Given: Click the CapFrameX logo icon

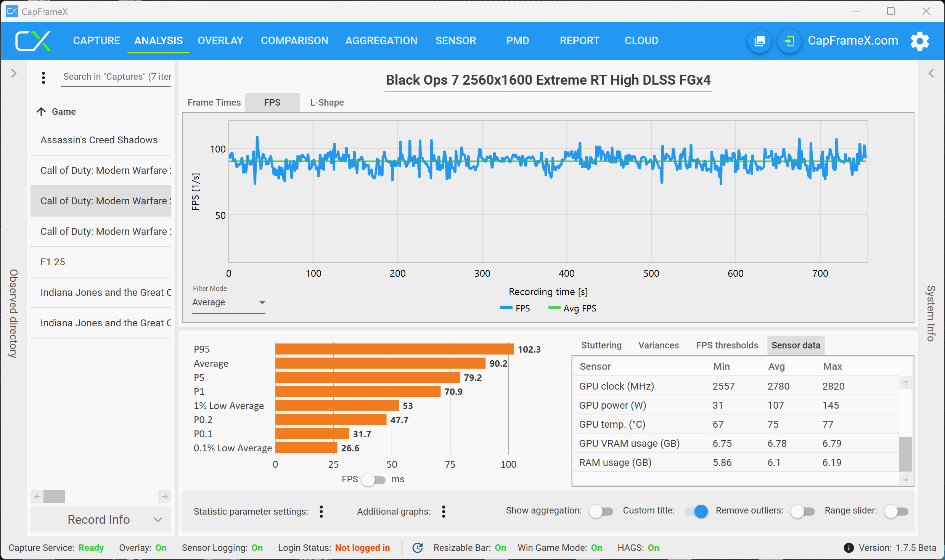Looking at the screenshot, I should click(x=32, y=41).
